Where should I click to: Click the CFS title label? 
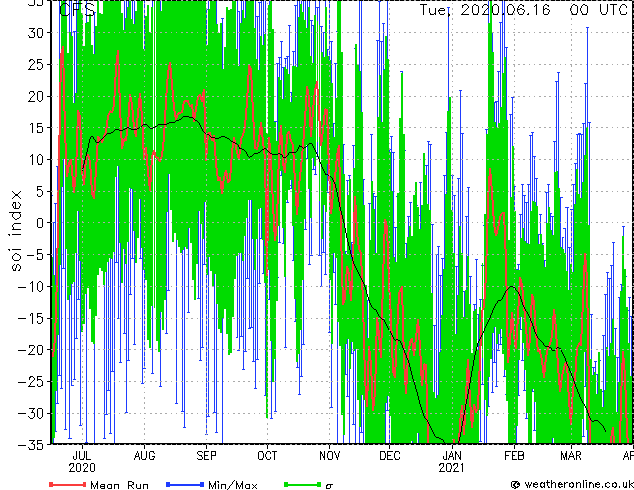point(77,9)
